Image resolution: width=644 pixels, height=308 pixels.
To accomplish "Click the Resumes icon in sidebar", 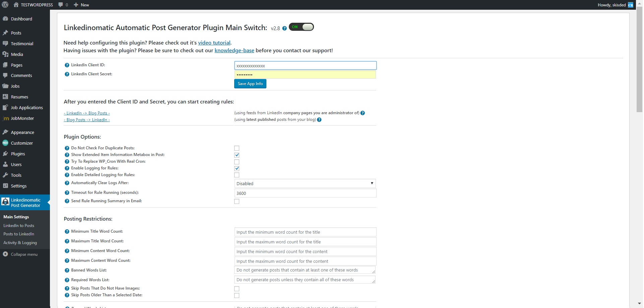I will [5, 97].
